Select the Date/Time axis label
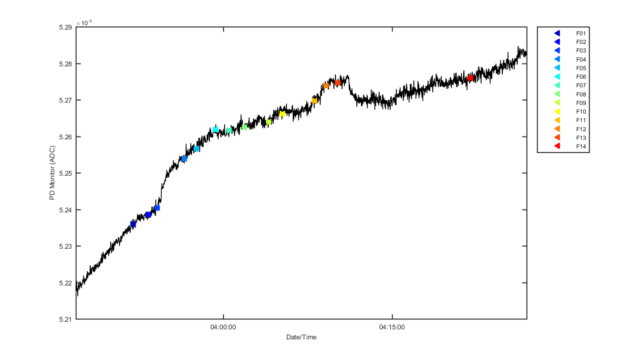 tap(301, 337)
